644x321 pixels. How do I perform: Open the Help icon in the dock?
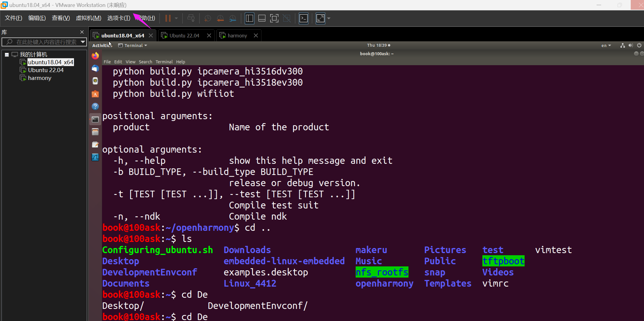[95, 106]
